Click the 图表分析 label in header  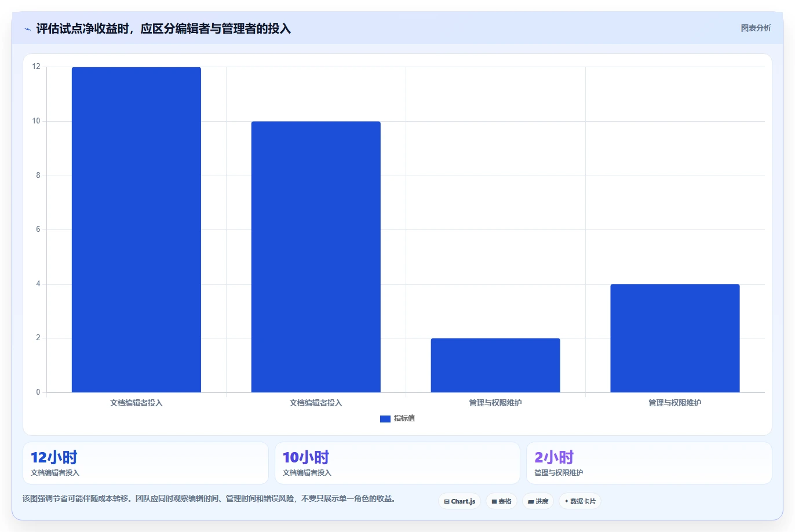pos(756,28)
